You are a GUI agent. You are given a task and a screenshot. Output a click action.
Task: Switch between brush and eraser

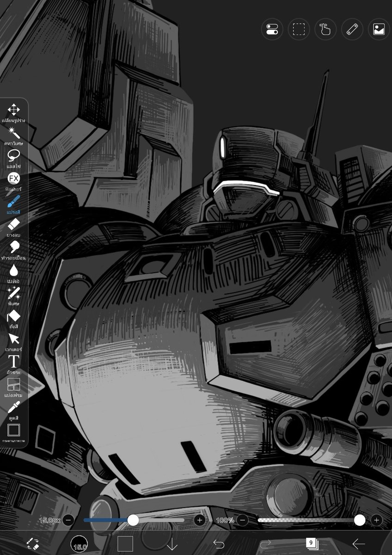[x=32, y=543]
